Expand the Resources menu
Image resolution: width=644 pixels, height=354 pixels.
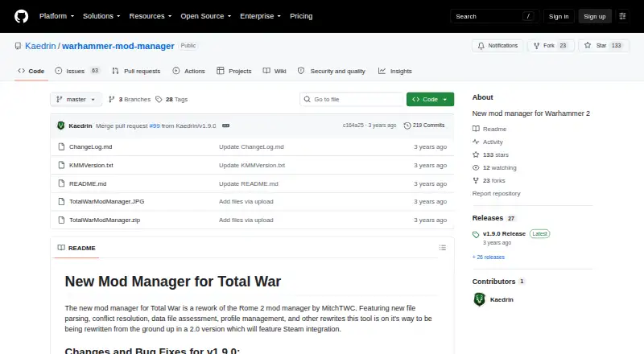[151, 16]
